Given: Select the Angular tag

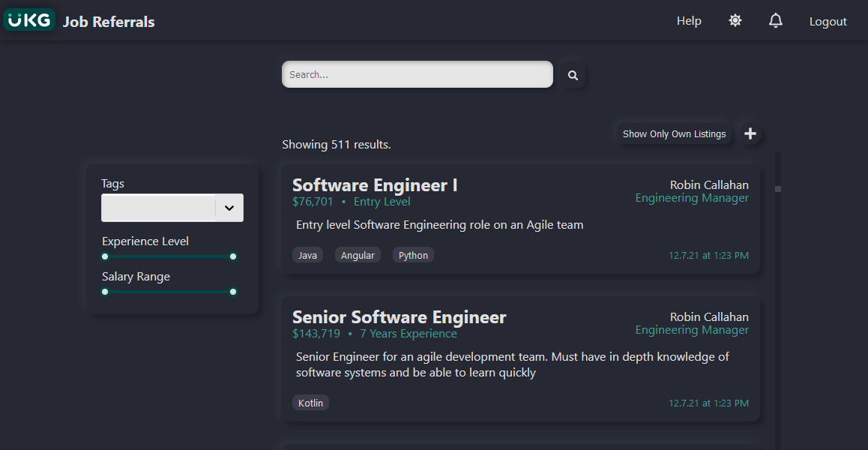Looking at the screenshot, I should (x=358, y=255).
